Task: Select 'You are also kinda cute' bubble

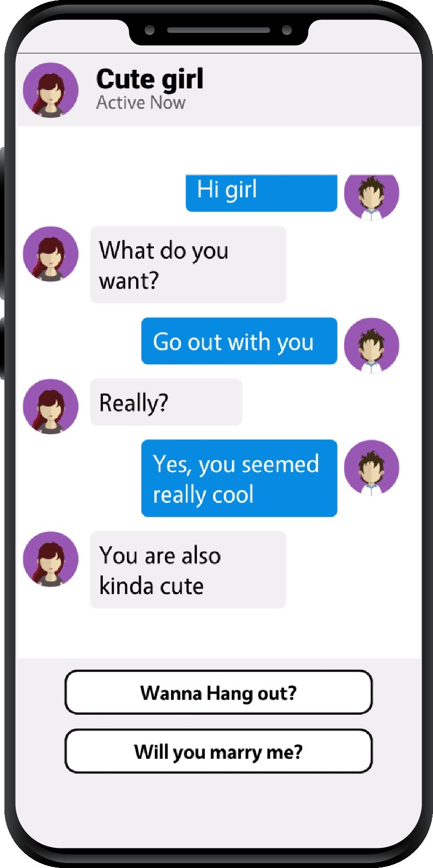Action: [x=188, y=570]
